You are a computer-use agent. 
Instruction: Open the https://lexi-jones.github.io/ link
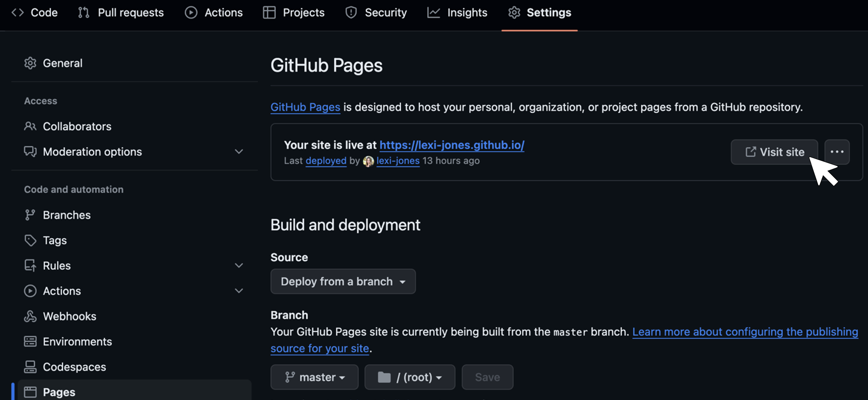(452, 145)
